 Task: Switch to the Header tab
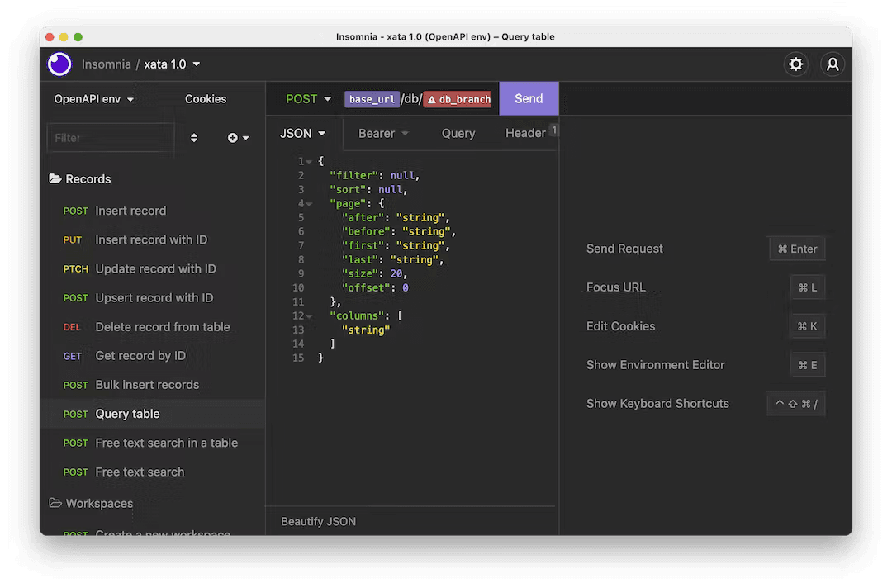[x=525, y=133]
